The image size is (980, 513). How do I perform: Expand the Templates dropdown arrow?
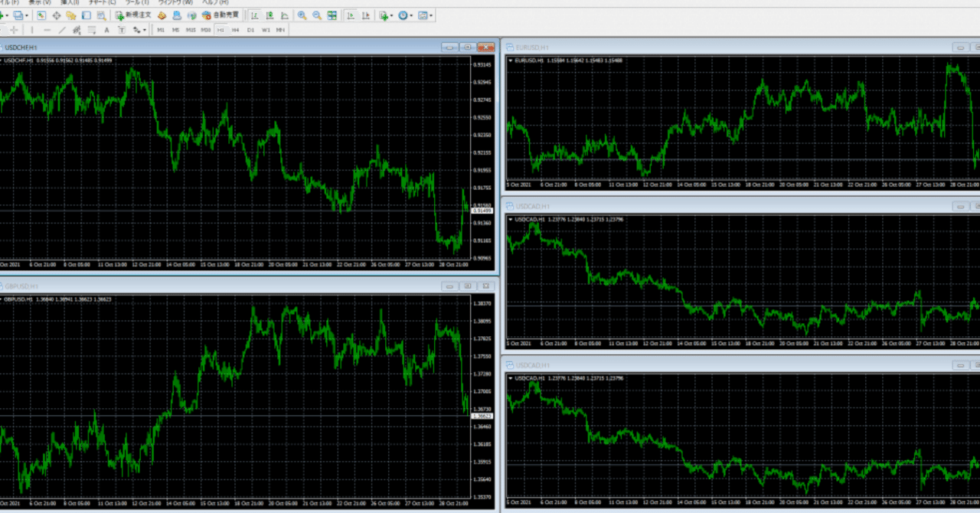point(431,15)
